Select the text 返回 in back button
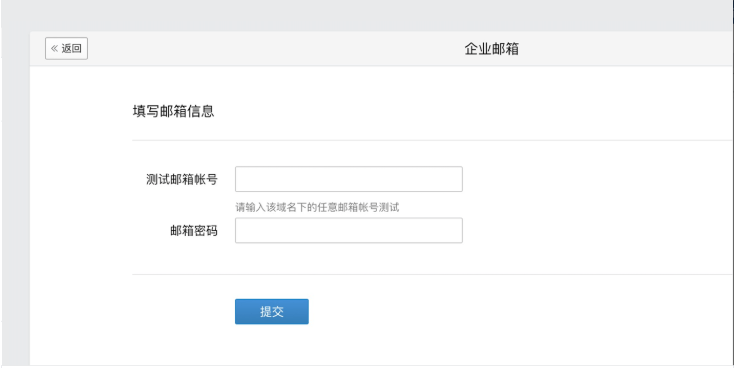 coord(72,48)
